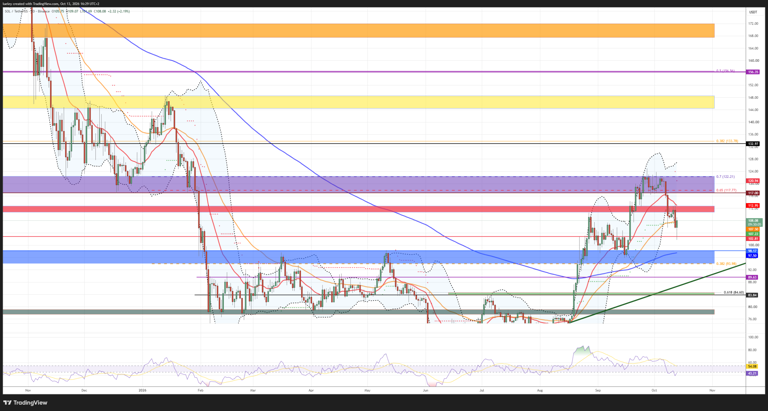Click the 172.00 price scale value
Viewport: 768px width, 411px height.
[752, 24]
